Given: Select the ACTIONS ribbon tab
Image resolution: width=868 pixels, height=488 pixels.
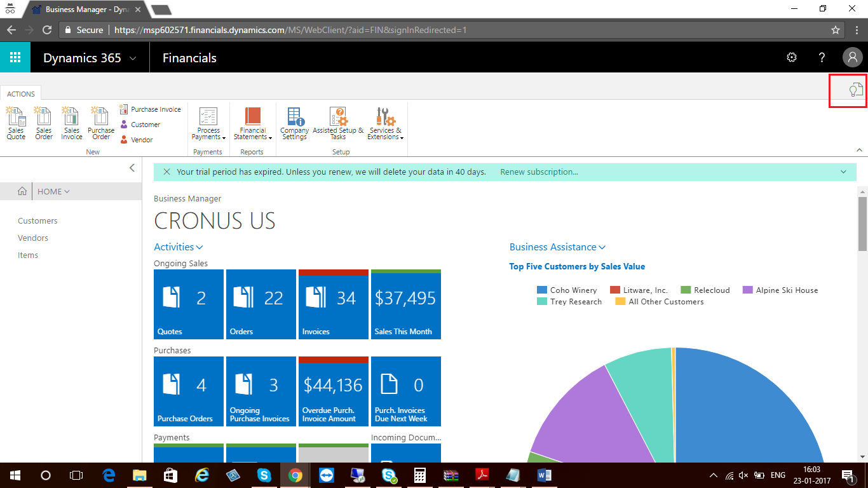Looking at the screenshot, I should coord(21,93).
